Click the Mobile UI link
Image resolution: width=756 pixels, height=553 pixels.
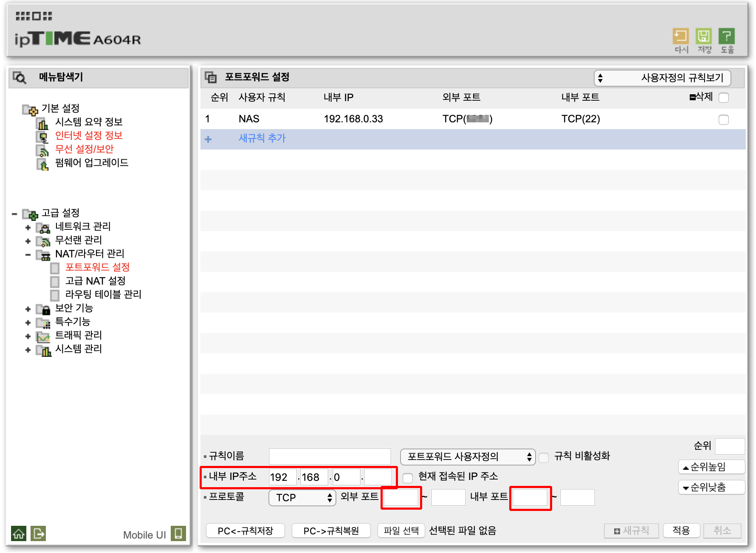tap(144, 535)
